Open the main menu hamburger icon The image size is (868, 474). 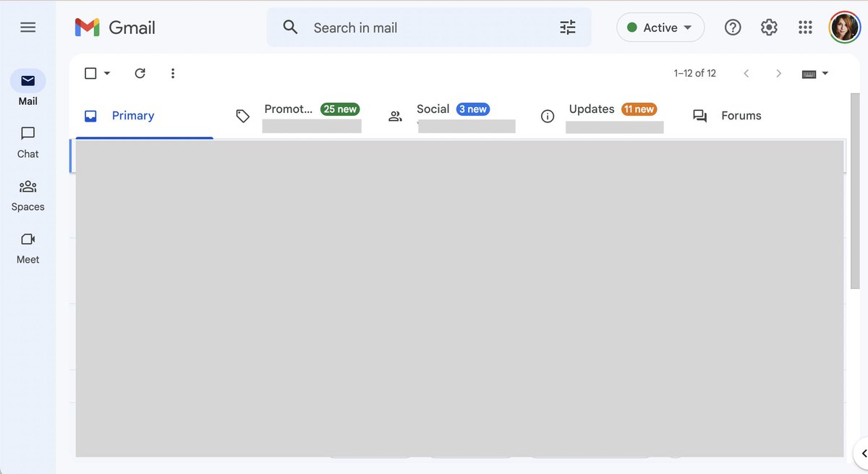click(x=27, y=27)
